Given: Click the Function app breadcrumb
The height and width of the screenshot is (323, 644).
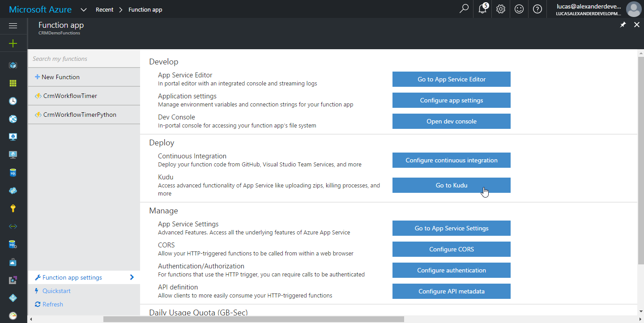Looking at the screenshot, I should [145, 9].
